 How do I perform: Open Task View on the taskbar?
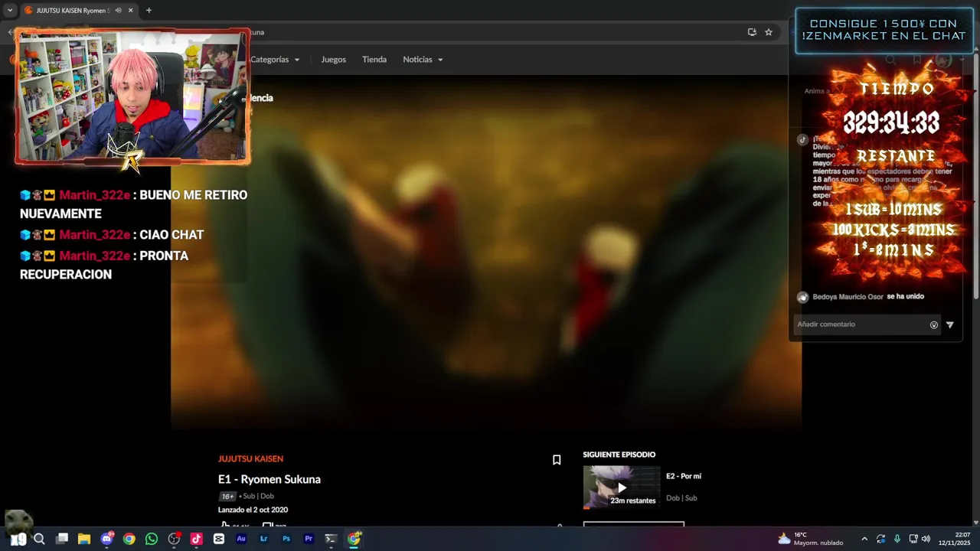point(62,539)
